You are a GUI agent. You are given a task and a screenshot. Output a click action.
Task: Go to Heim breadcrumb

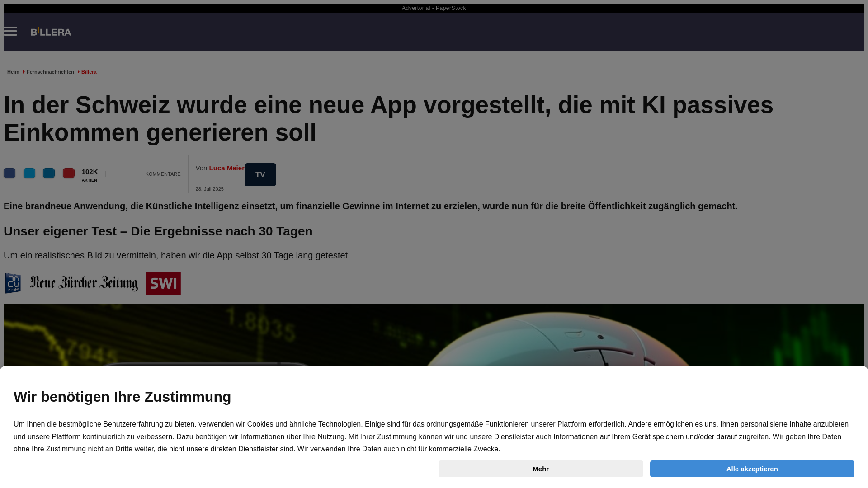[13, 72]
